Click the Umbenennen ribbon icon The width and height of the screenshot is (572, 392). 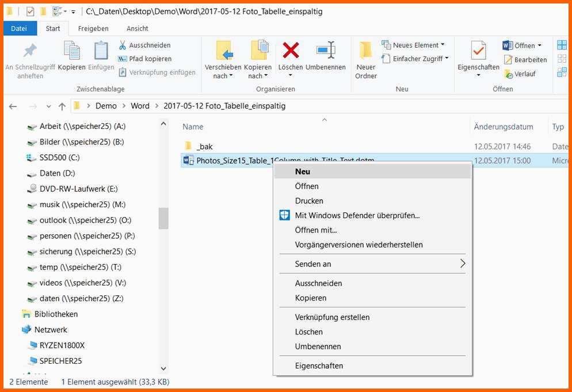[326, 51]
